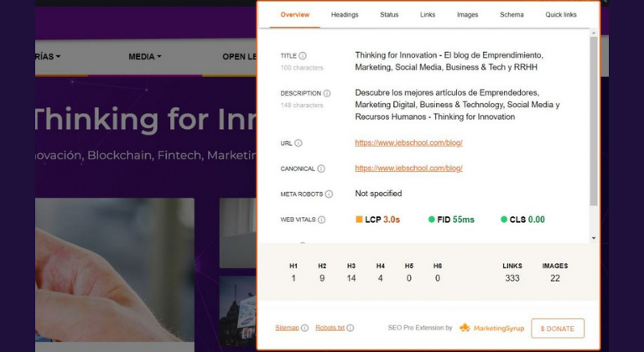Click the city street article thumbnail
The width and height of the screenshot is (644, 352).
[238, 311]
